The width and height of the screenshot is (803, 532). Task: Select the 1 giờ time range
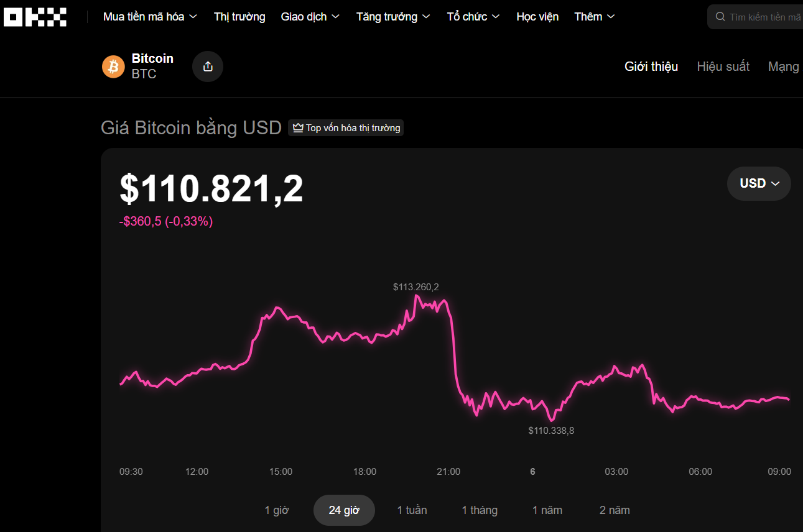coord(277,510)
